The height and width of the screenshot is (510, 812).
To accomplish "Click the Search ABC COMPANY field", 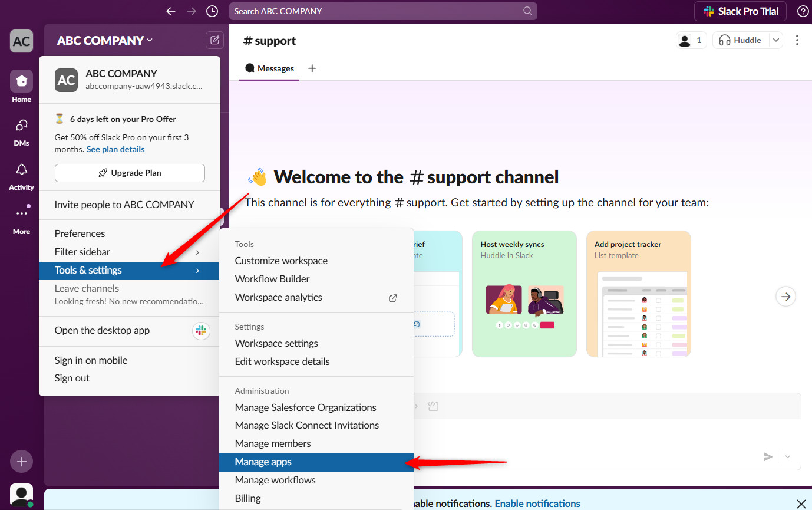I will (x=377, y=11).
